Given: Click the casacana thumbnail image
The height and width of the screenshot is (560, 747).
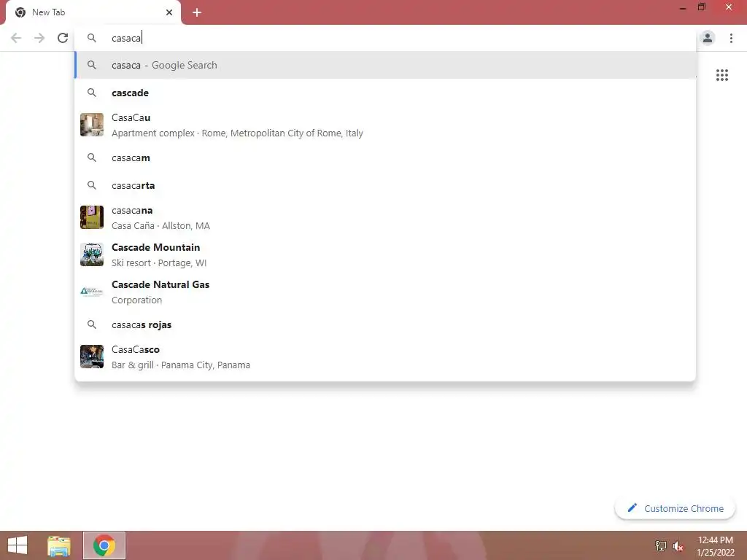Looking at the screenshot, I should 92,217.
